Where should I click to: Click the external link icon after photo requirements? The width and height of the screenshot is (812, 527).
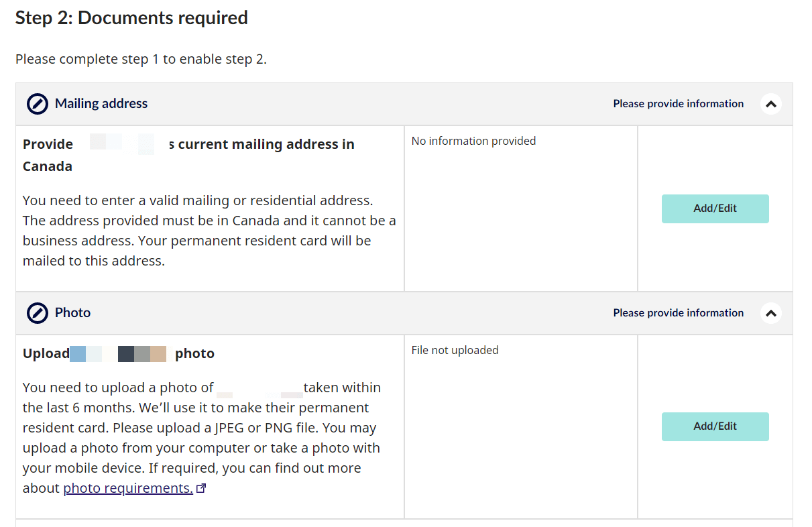click(200, 489)
